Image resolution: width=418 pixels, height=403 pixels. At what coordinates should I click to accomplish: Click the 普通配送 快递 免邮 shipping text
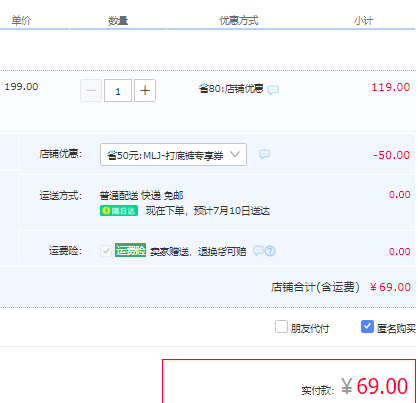141,195
